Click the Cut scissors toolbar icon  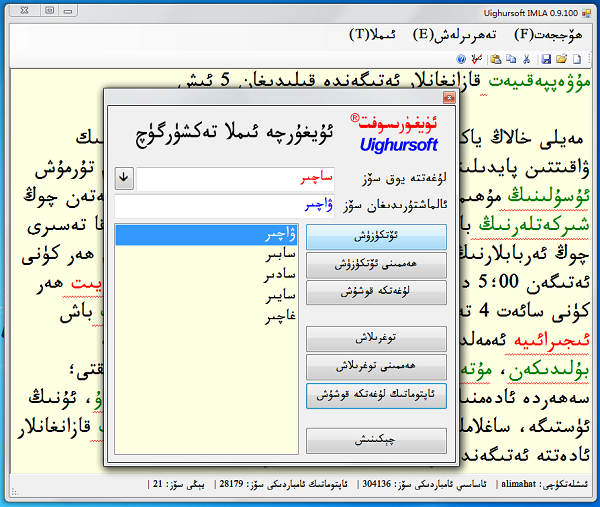pyautogui.click(x=527, y=59)
